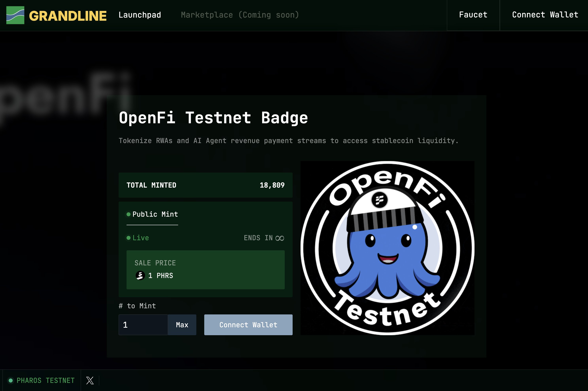Click the Sale Price panel

click(x=205, y=270)
